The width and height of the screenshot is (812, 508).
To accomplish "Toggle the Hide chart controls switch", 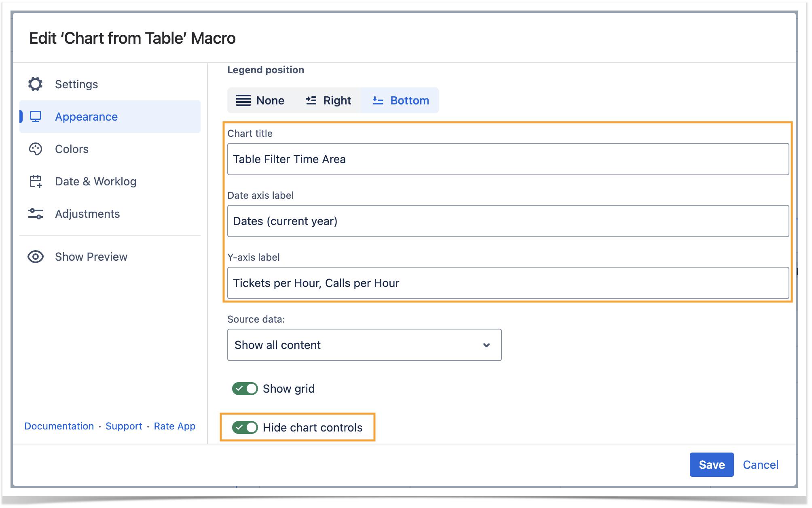I will 245,427.
